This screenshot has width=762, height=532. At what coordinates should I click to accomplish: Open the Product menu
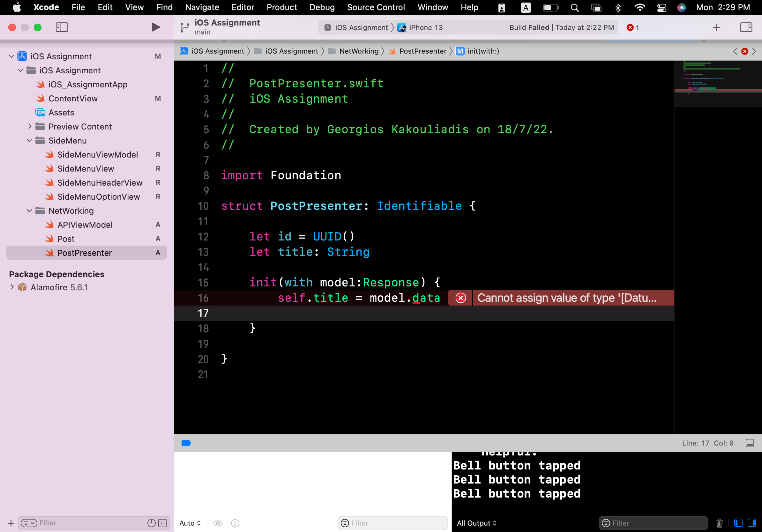coord(282,7)
